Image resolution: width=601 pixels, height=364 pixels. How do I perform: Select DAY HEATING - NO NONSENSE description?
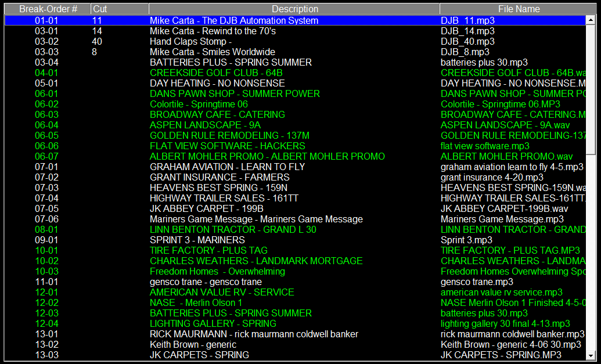point(217,83)
